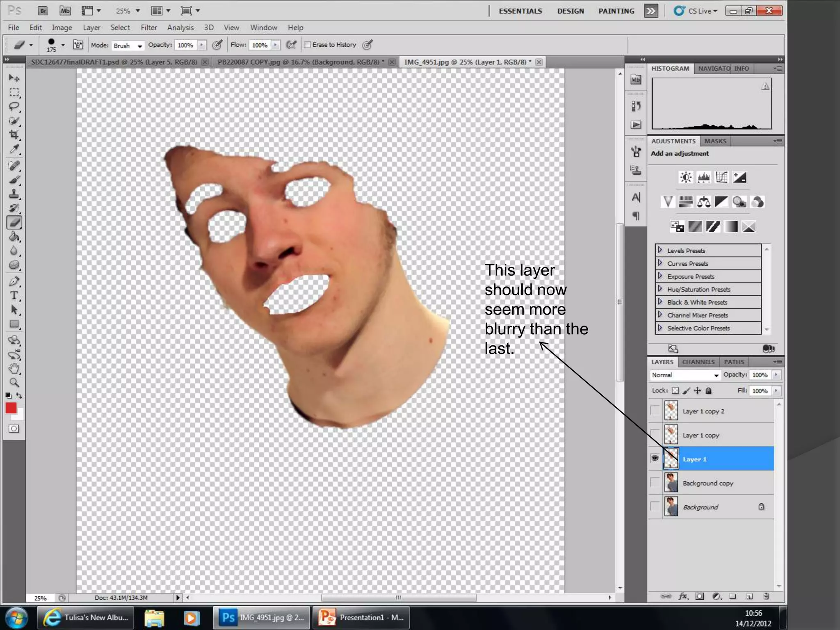Viewport: 840px width, 630px height.
Task: Add a Curves adjustment
Action: [722, 177]
